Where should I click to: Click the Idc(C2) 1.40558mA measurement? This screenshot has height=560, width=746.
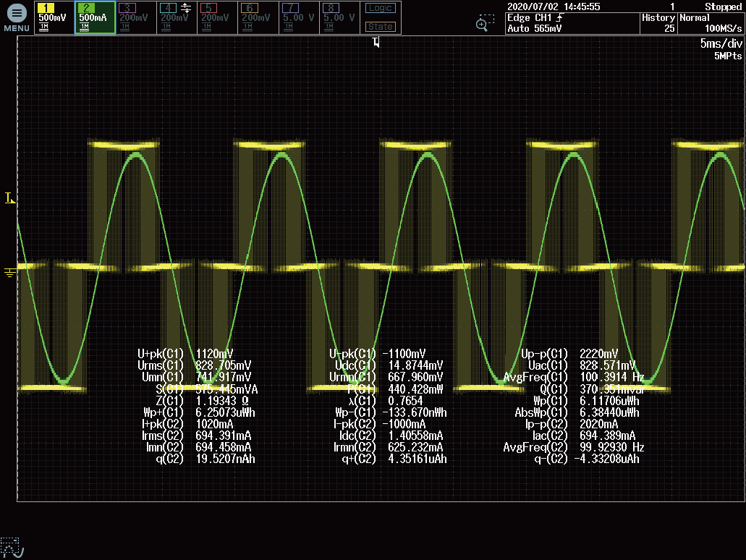coord(389,436)
